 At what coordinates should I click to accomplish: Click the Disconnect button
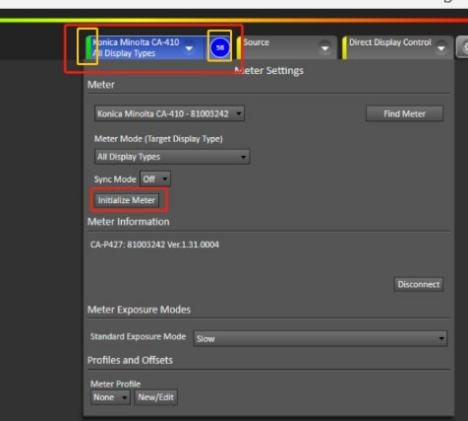[418, 284]
